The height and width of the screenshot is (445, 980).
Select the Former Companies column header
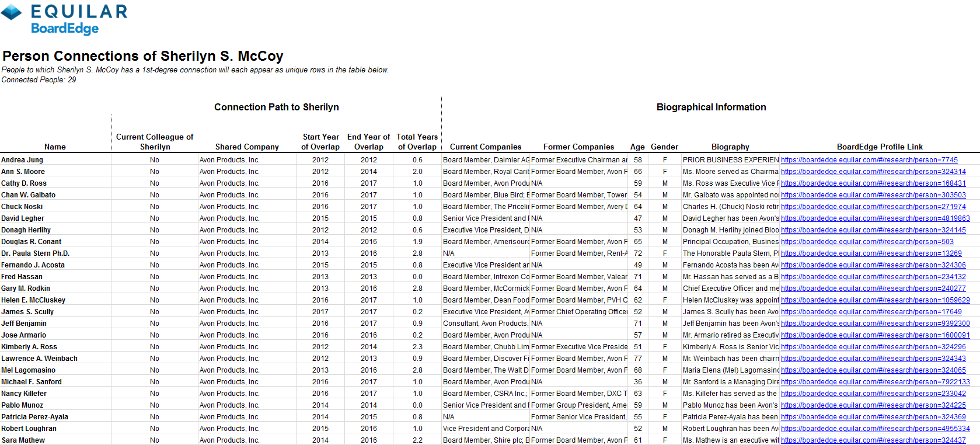click(578, 147)
